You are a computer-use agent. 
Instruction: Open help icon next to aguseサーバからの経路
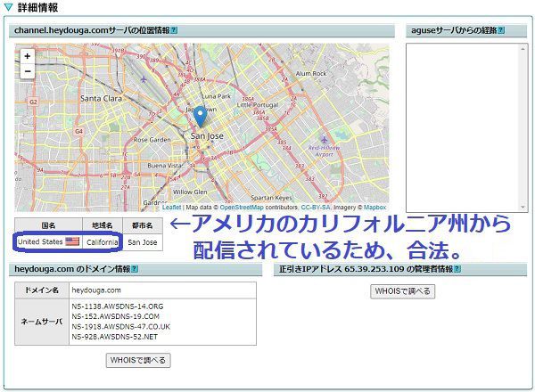[x=500, y=30]
